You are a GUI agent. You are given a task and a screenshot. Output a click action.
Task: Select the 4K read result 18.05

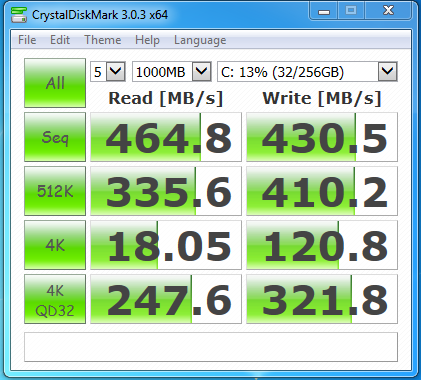coord(166,245)
